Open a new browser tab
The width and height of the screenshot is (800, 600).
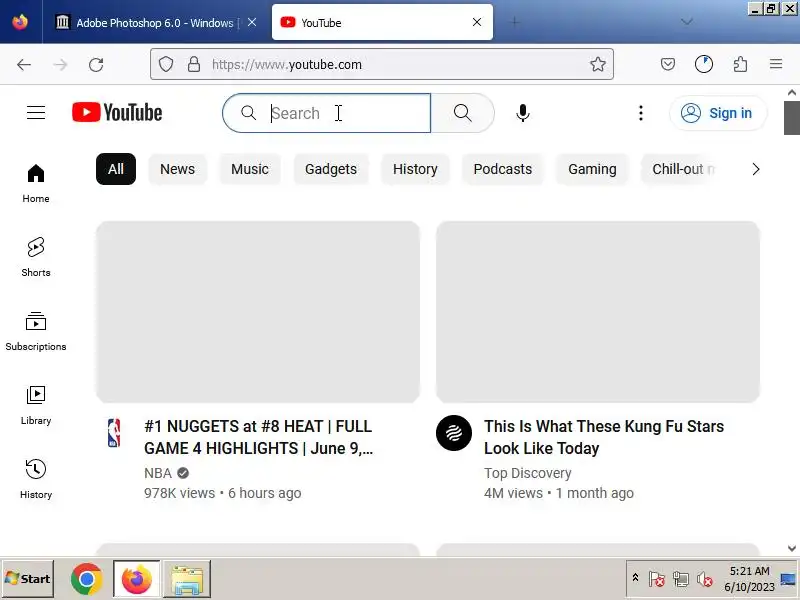click(515, 22)
